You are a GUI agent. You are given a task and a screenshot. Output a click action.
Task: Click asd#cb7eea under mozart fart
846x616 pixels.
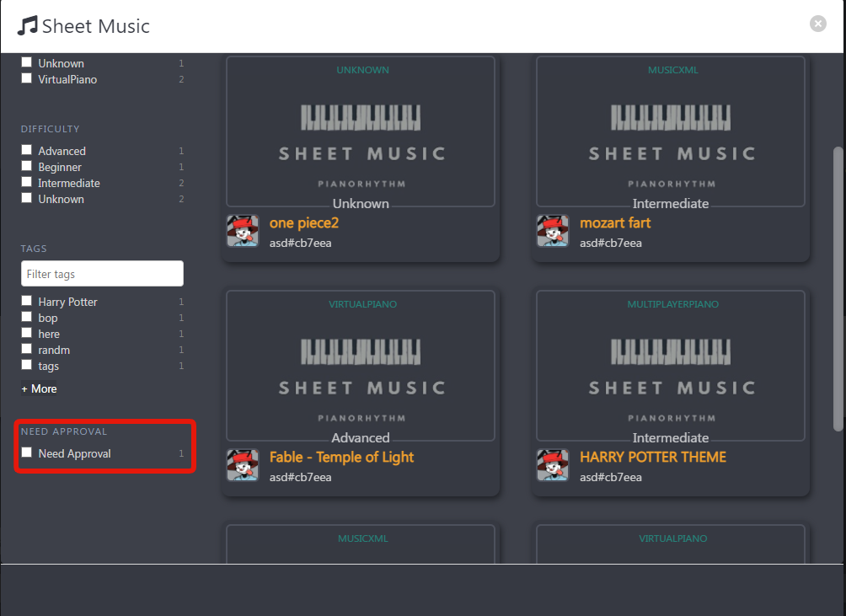pyautogui.click(x=611, y=244)
